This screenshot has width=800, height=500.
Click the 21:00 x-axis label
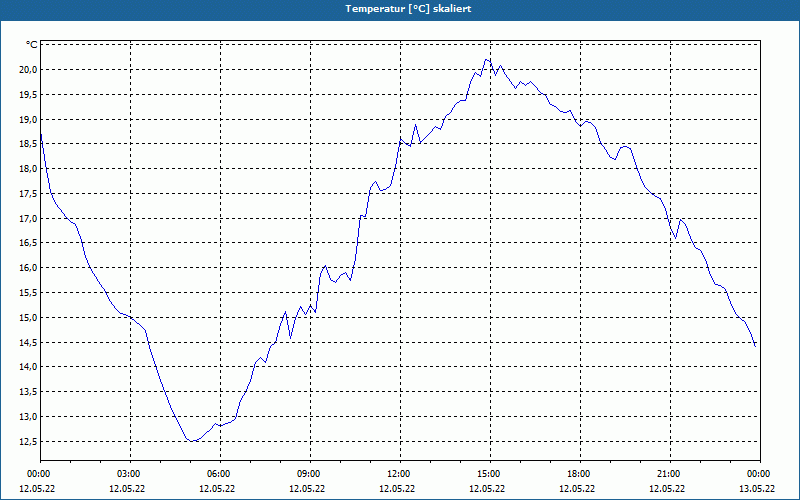click(x=670, y=474)
